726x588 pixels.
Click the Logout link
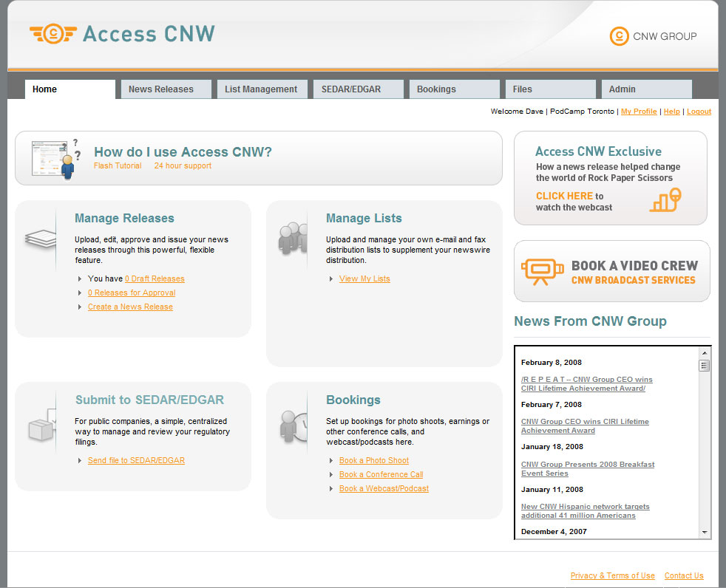[x=699, y=112]
